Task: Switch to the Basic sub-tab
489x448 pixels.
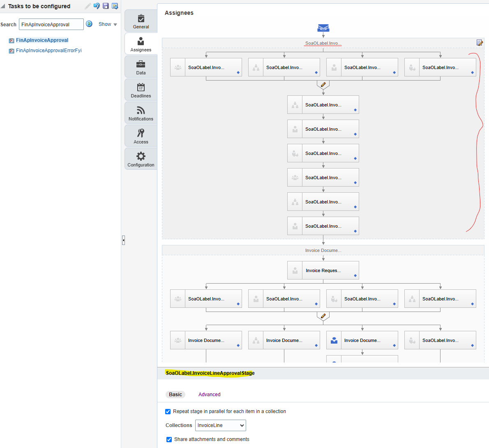Action: (175, 395)
